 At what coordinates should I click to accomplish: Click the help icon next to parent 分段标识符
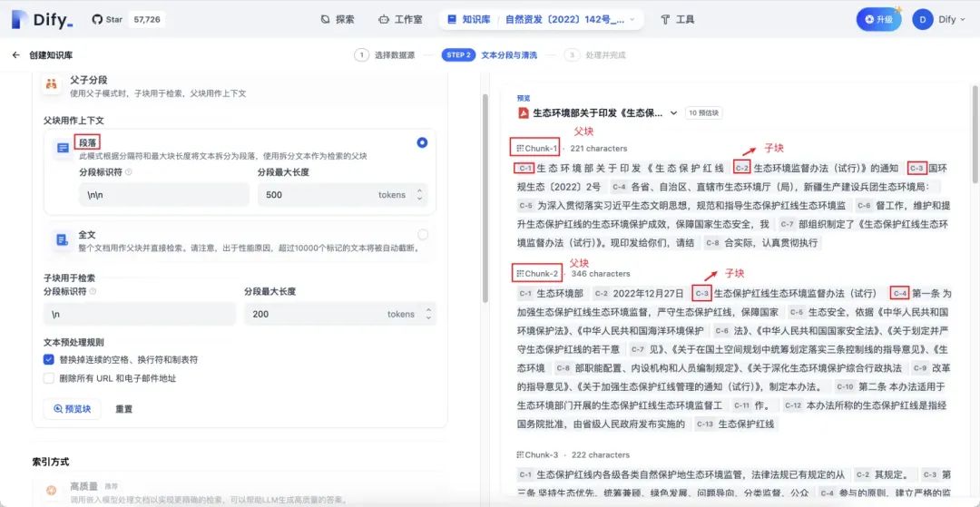tap(128, 172)
